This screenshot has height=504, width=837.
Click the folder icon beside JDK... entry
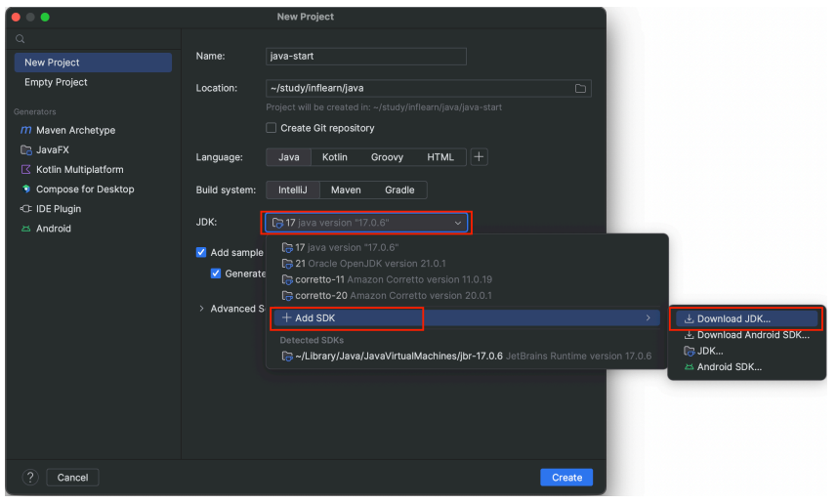click(690, 351)
